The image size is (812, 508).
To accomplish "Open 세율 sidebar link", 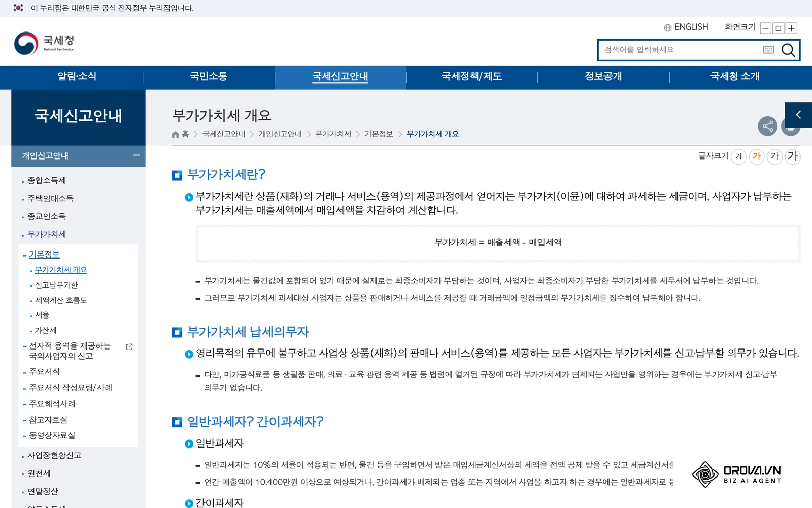I will [42, 315].
